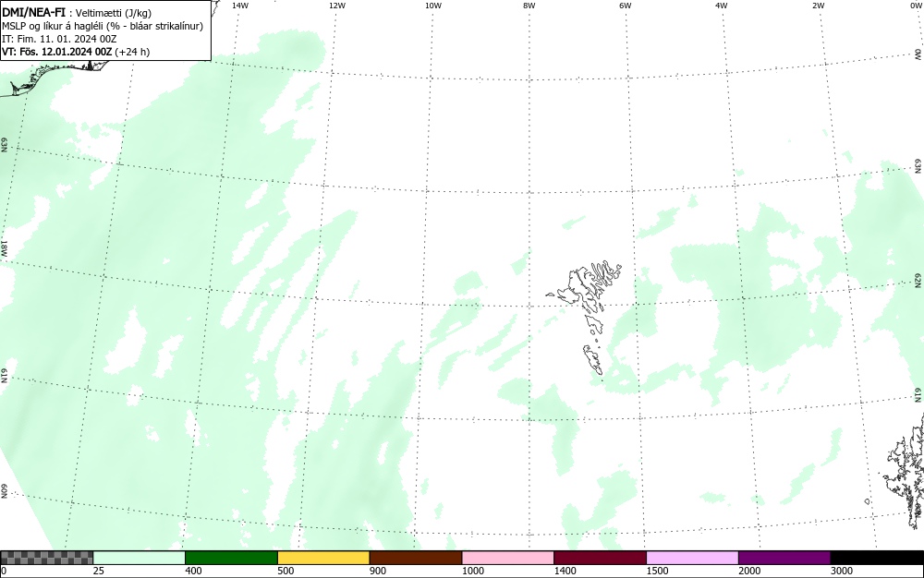Click the "DMI/NEA-FI" title text
The image size is (924, 578).
click(33, 14)
